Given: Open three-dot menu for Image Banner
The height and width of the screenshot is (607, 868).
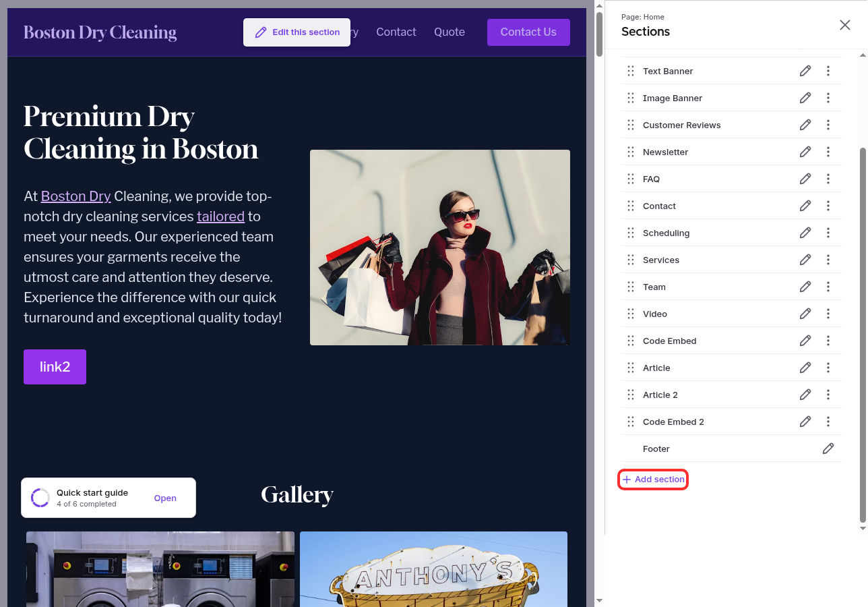Looking at the screenshot, I should click(828, 98).
